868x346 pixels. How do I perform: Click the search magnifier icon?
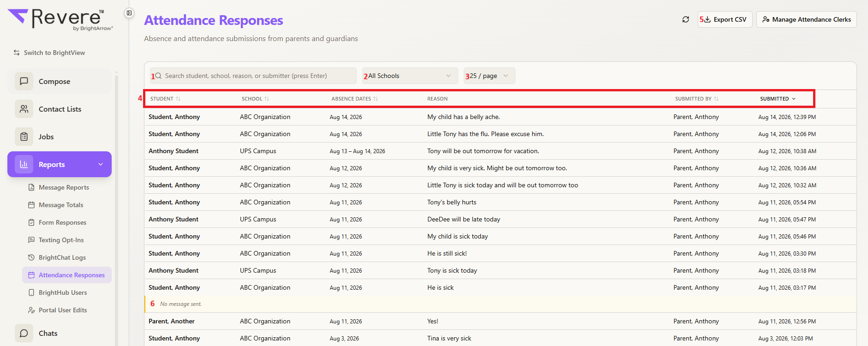[158, 76]
